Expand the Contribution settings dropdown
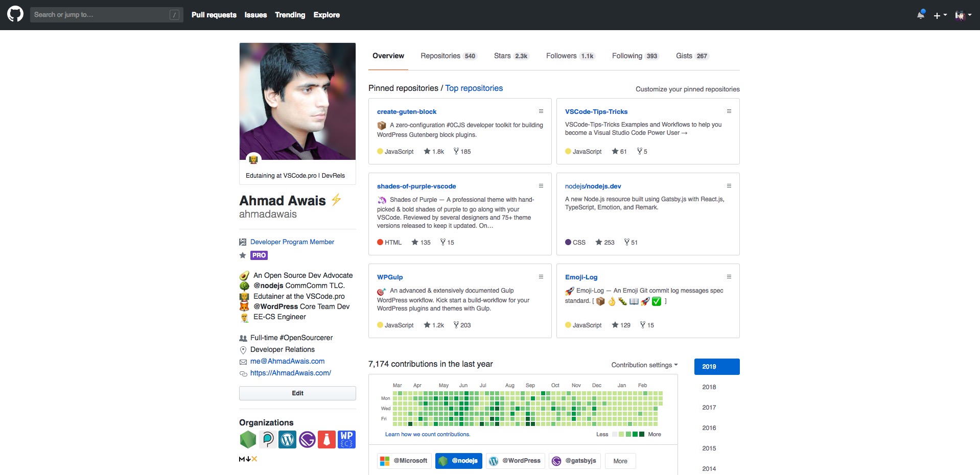980x475 pixels. coord(644,365)
